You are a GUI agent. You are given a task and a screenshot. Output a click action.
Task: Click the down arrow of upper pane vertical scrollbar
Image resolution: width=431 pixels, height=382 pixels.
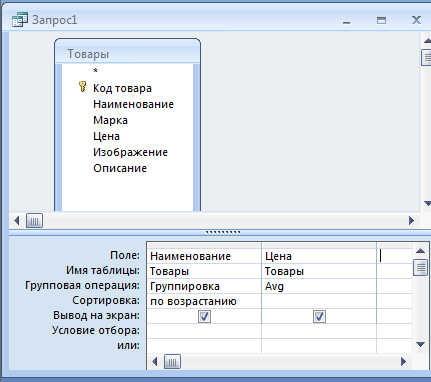427,203
